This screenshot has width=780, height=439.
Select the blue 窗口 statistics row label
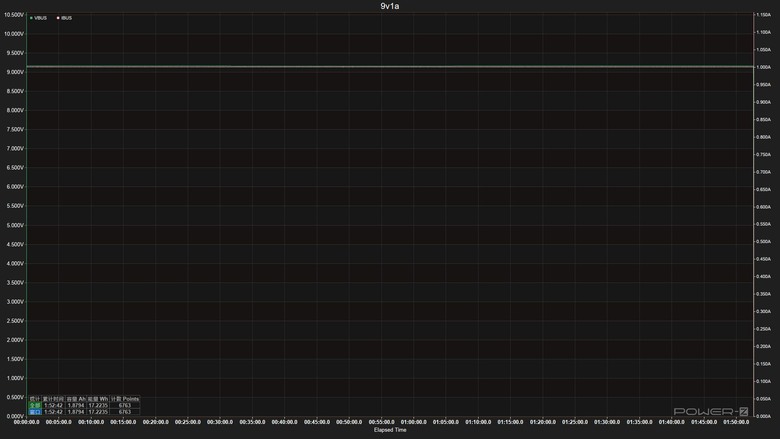point(35,412)
